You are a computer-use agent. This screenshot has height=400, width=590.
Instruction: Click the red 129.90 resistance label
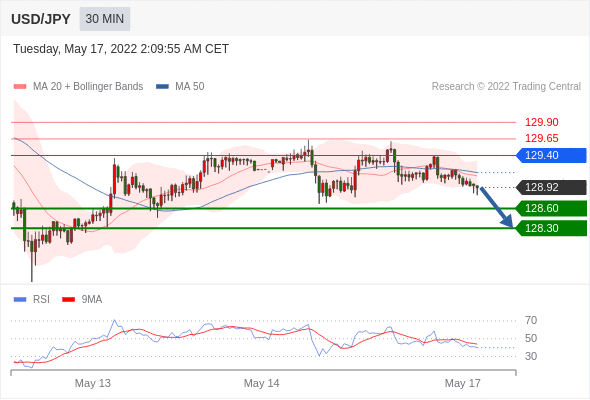pos(541,122)
